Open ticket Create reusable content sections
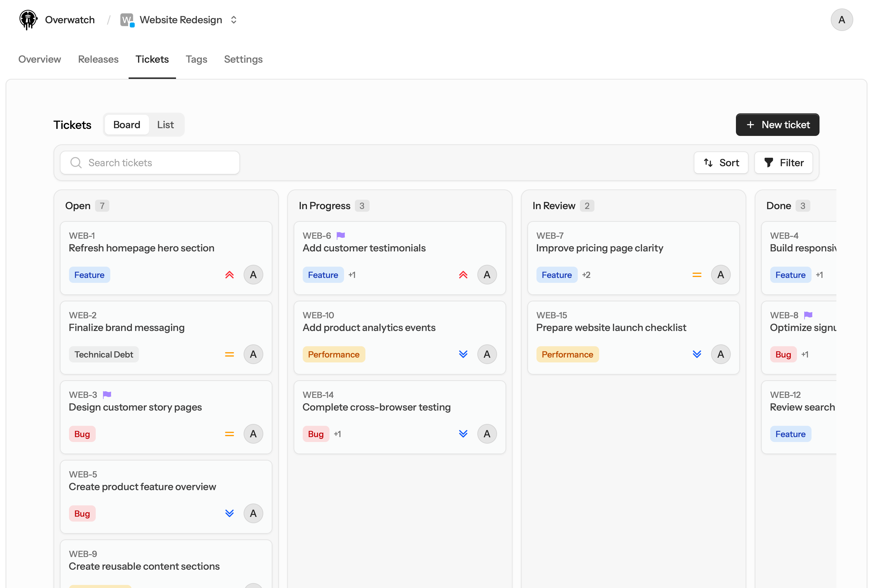Viewport: 873px width, 588px height. [144, 566]
